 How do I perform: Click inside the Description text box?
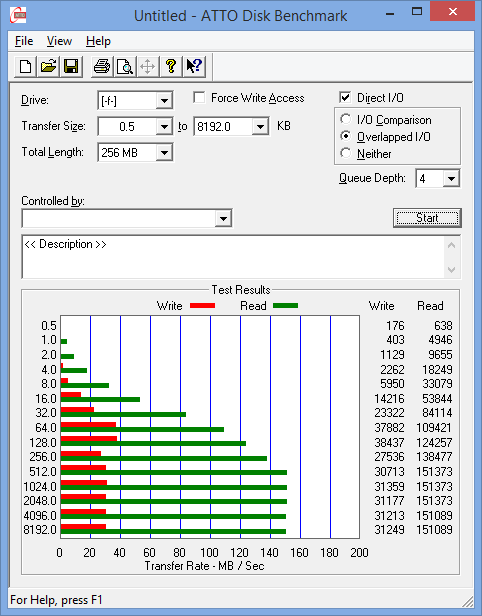[x=234, y=257]
